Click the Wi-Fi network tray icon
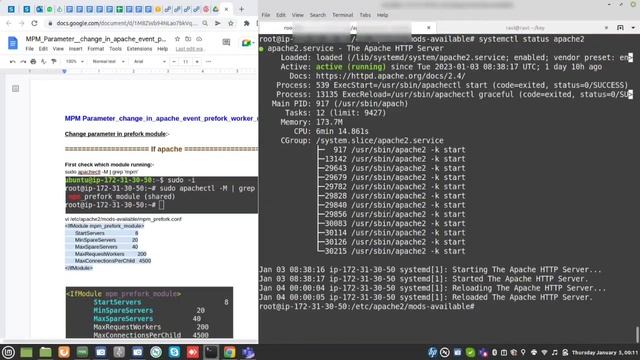Screen dimensions: 640x360 click(x=544, y=352)
